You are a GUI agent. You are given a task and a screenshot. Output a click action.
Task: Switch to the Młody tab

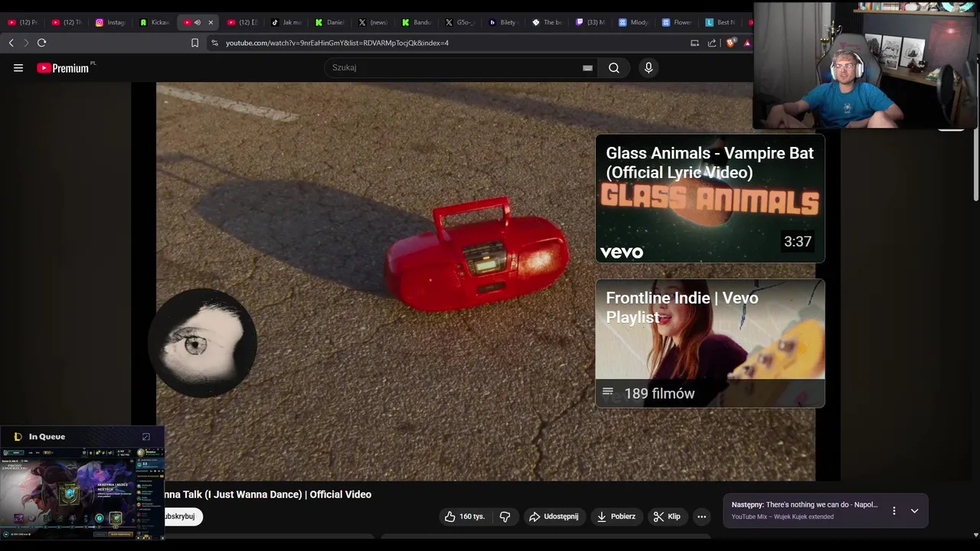[x=634, y=22]
